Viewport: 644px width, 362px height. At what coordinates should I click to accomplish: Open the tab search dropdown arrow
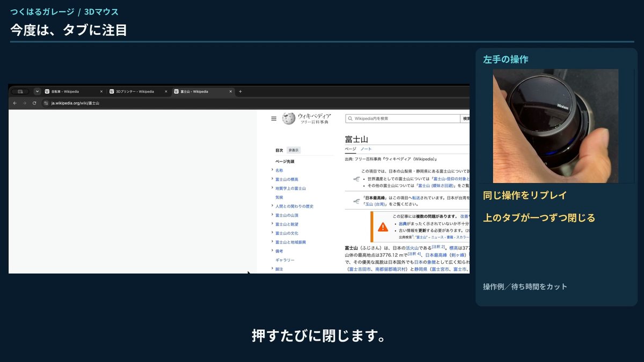[37, 92]
